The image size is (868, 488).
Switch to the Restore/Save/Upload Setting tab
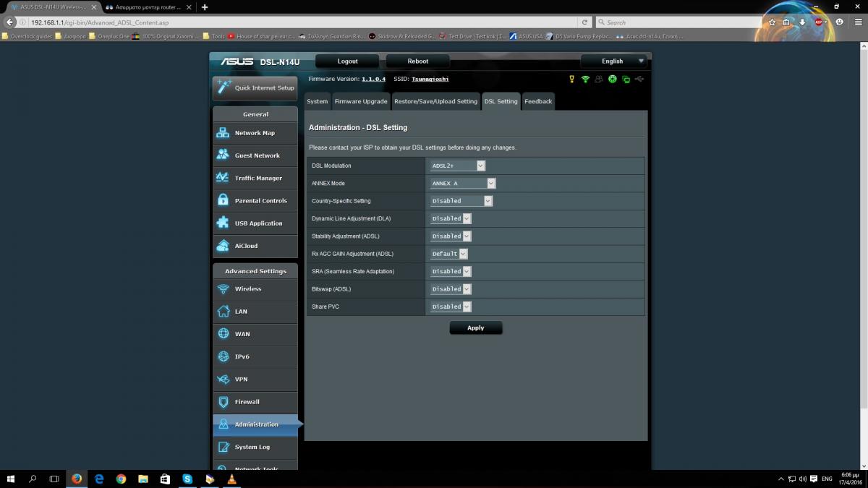[x=435, y=101]
